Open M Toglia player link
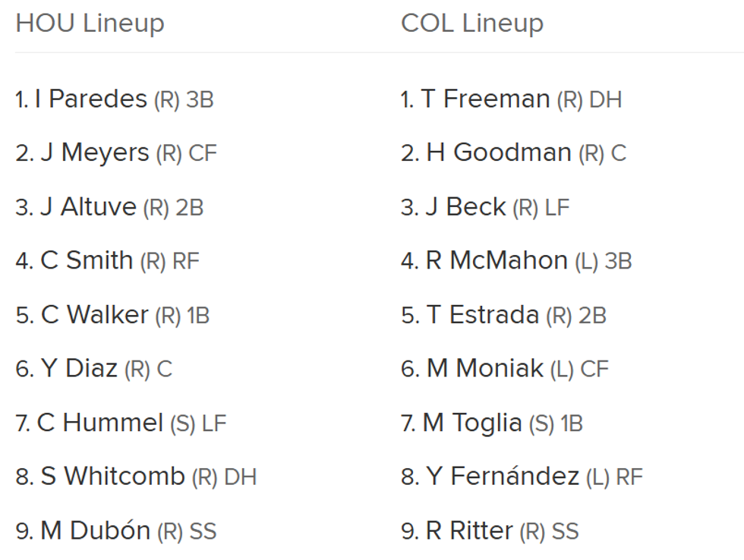The height and width of the screenshot is (560, 744). tap(472, 423)
